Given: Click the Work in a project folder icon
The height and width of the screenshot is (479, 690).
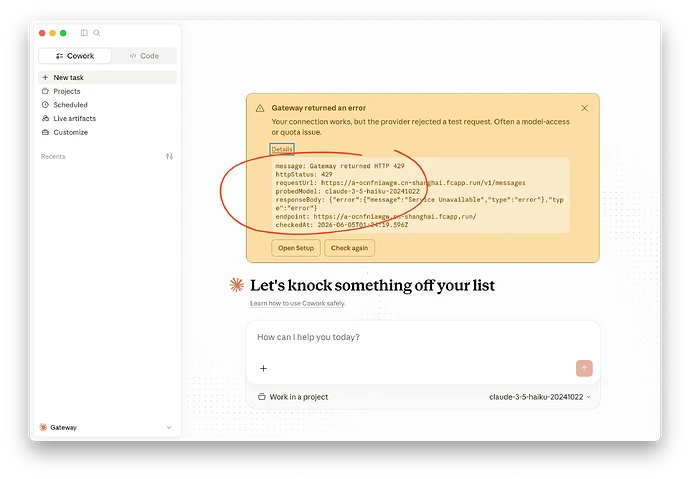Looking at the screenshot, I should (262, 397).
